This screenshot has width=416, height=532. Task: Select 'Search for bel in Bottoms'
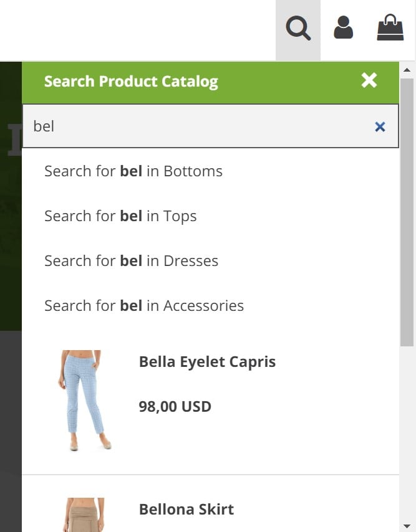pyautogui.click(x=133, y=171)
